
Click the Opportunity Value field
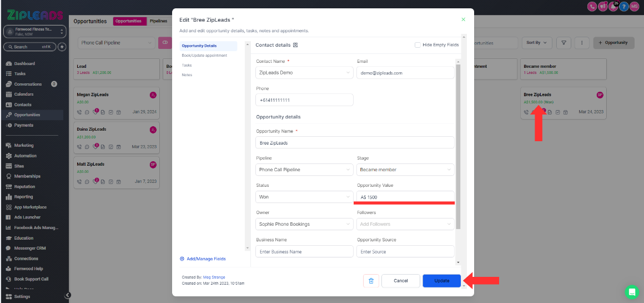point(405,197)
